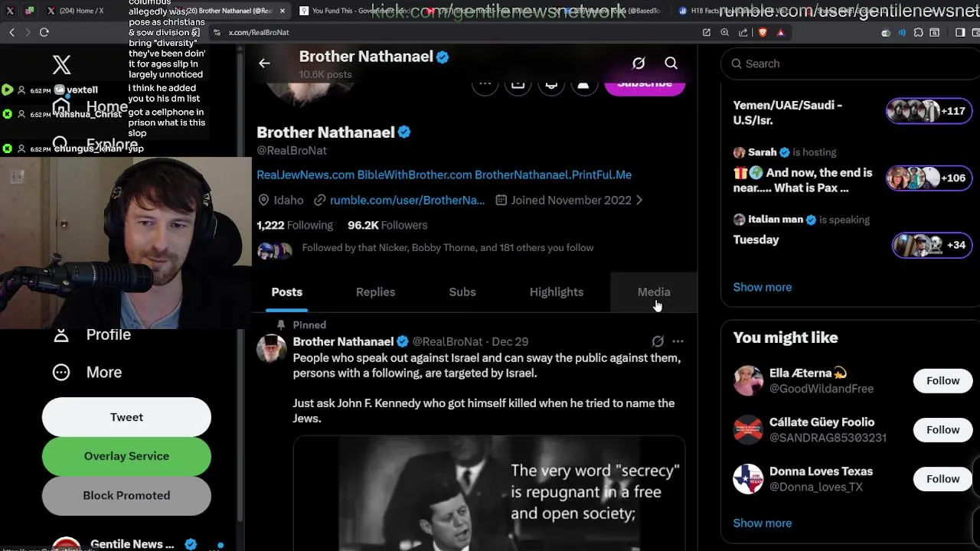Viewport: 980px width, 551px height.
Task: Click the notification bell icon on profile
Action: coord(551,83)
